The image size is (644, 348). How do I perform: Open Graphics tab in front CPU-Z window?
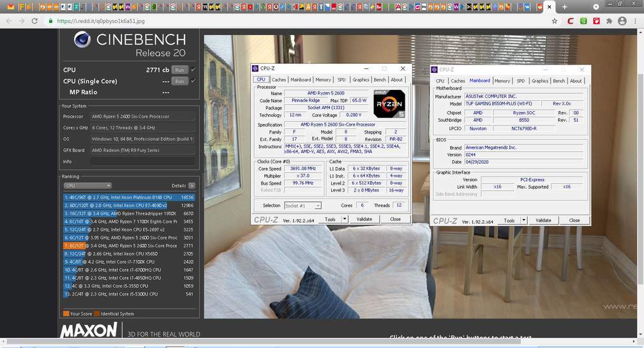click(361, 80)
